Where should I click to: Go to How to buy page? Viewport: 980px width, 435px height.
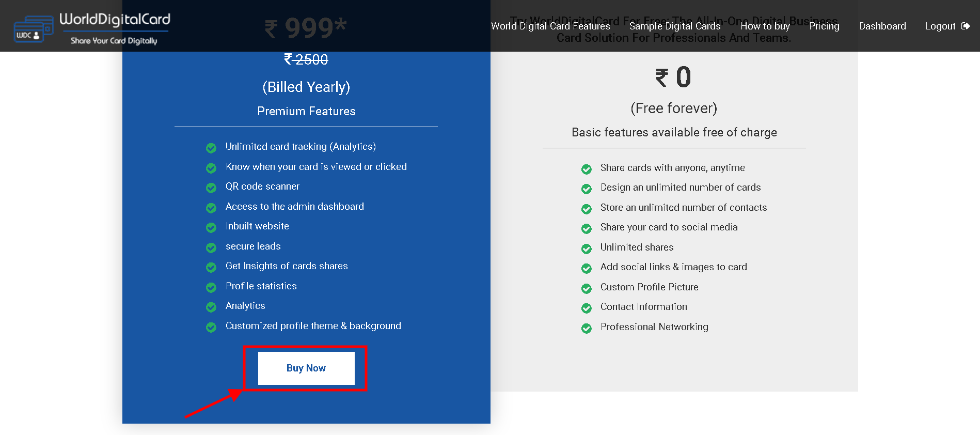pos(765,26)
